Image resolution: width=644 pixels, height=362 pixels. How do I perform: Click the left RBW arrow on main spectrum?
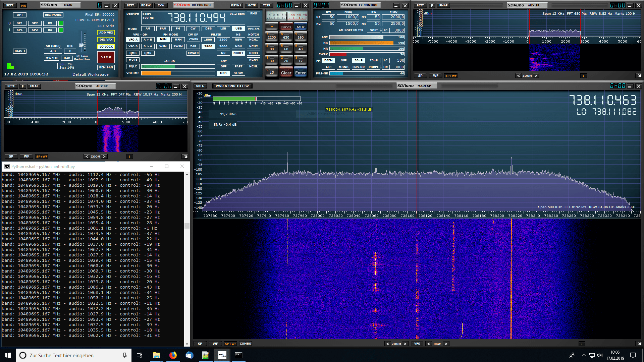[428, 344]
